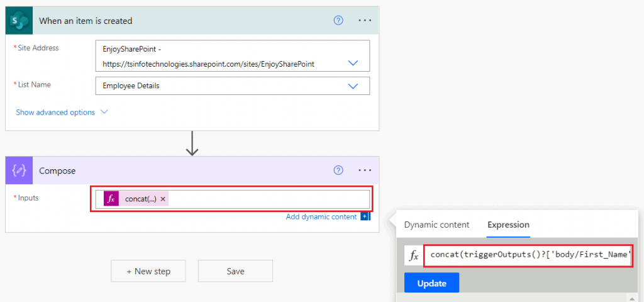Click in the Compose Inputs field

(x=231, y=199)
